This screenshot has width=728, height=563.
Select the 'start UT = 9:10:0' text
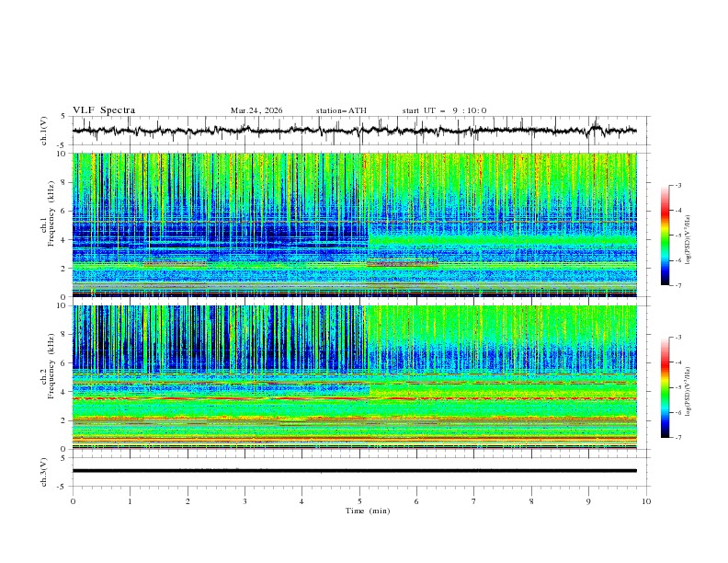click(x=444, y=110)
